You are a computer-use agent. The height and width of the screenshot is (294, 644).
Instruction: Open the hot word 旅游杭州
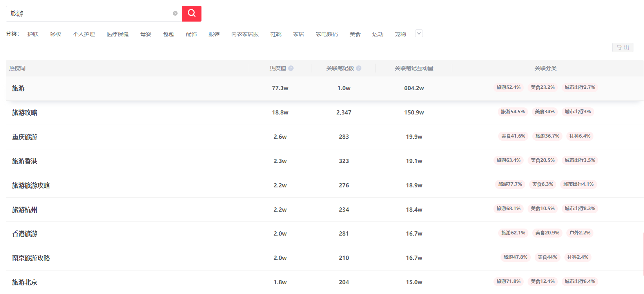click(25, 210)
